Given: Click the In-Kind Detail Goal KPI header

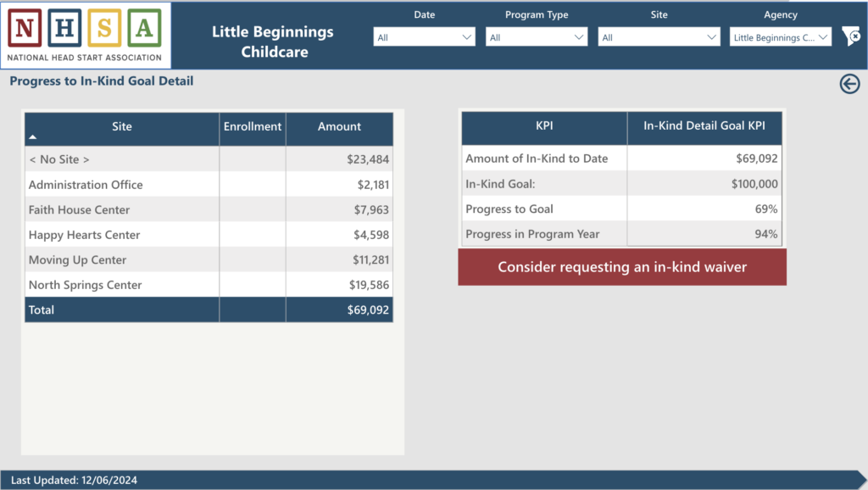Looking at the screenshot, I should point(704,126).
